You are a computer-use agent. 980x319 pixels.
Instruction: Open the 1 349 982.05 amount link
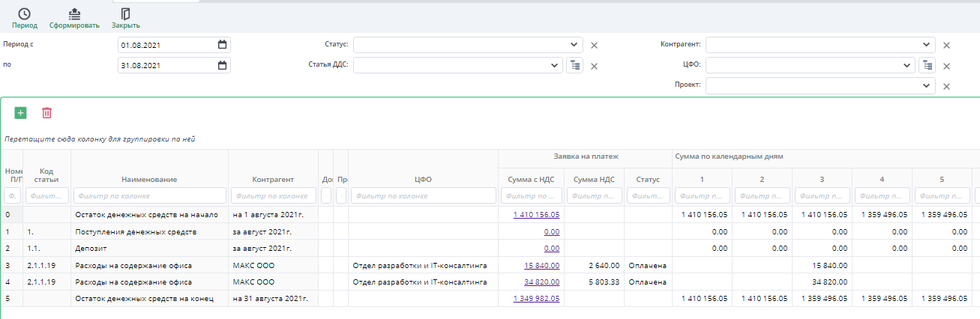pos(536,299)
